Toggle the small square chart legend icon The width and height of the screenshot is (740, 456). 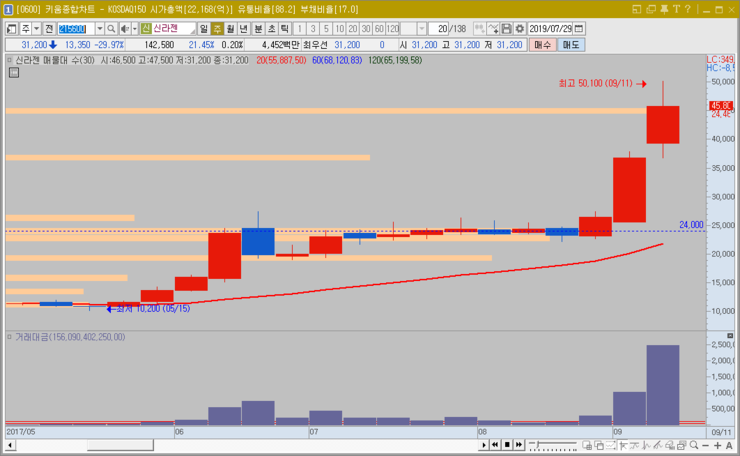[14, 72]
